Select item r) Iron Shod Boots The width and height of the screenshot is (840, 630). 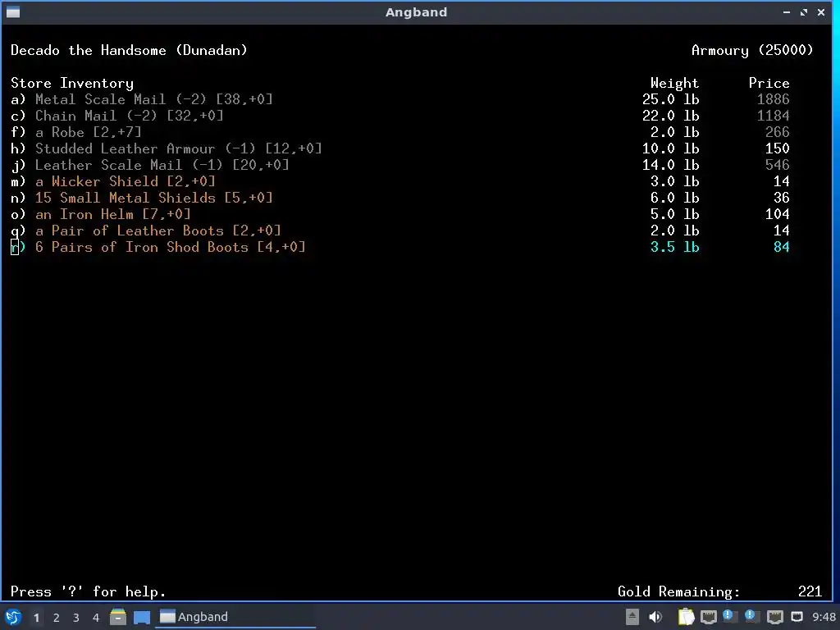pyautogui.click(x=158, y=247)
